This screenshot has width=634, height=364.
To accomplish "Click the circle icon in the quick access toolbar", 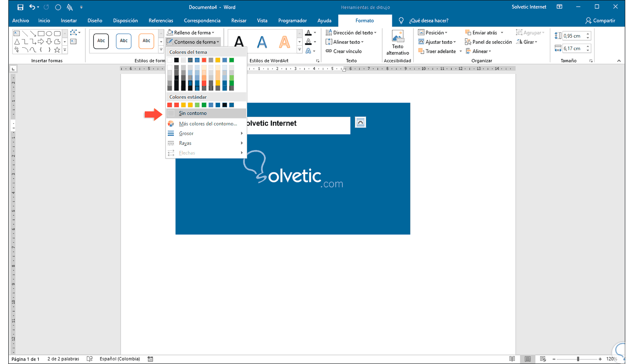I will point(58,7).
